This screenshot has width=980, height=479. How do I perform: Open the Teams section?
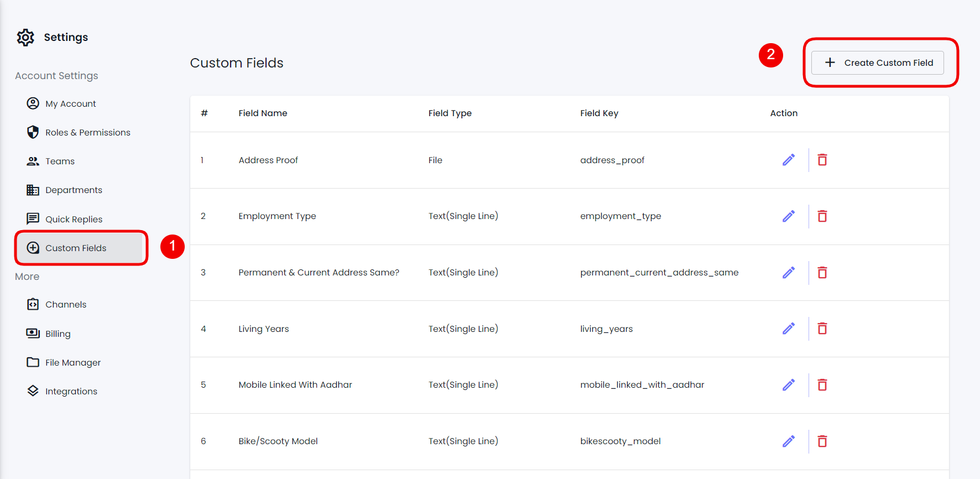click(60, 161)
